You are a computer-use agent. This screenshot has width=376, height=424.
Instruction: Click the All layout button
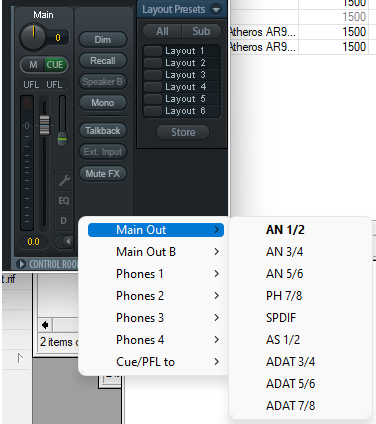coord(162,31)
